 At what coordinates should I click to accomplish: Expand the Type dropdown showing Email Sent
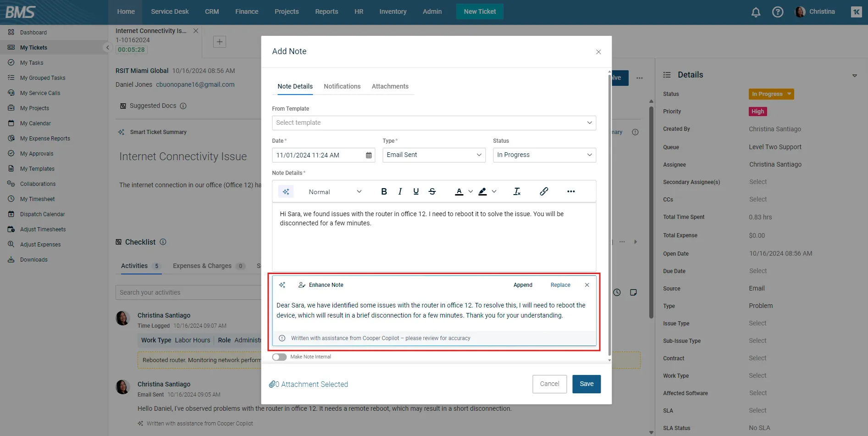[x=433, y=155]
